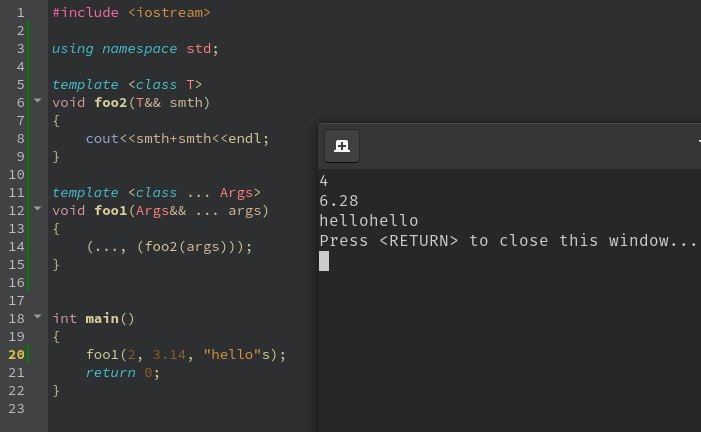Screen dimensions: 701x432
Task: Place cursor on 'using namespace std;' line
Action: [135, 48]
